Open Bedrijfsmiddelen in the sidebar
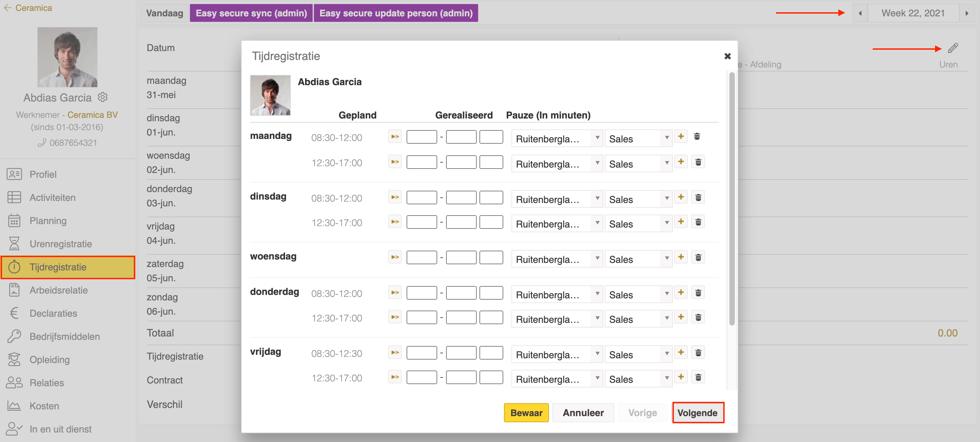980x442 pixels. tap(68, 337)
